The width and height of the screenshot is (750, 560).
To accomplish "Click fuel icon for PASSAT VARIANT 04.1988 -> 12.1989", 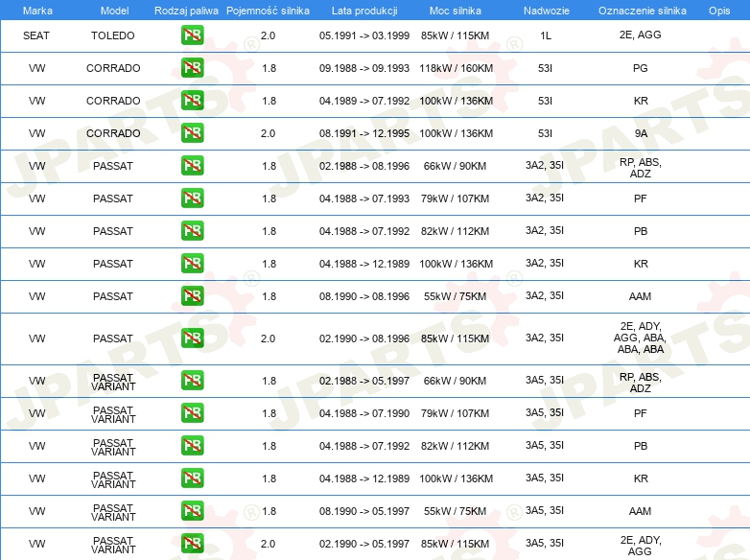I will tap(192, 478).
